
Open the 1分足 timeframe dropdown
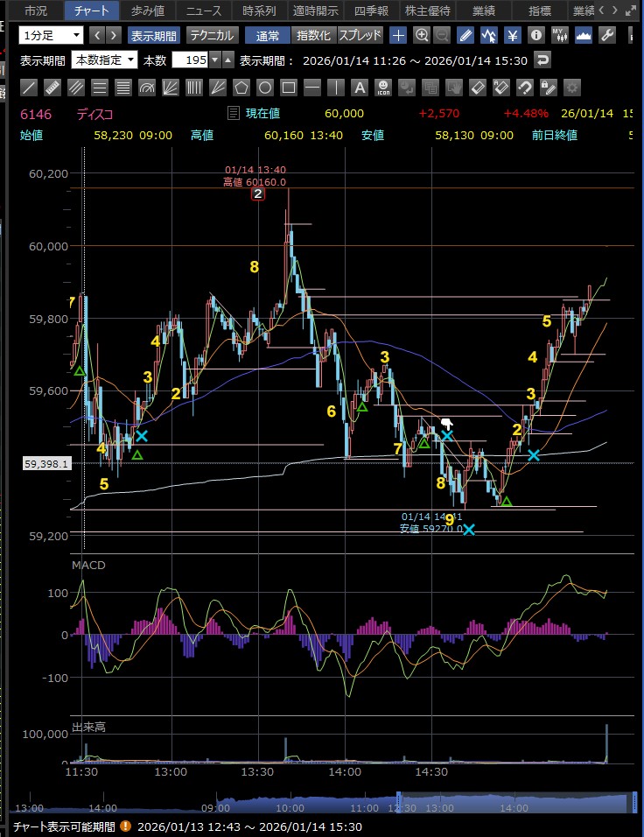pyautogui.click(x=52, y=36)
